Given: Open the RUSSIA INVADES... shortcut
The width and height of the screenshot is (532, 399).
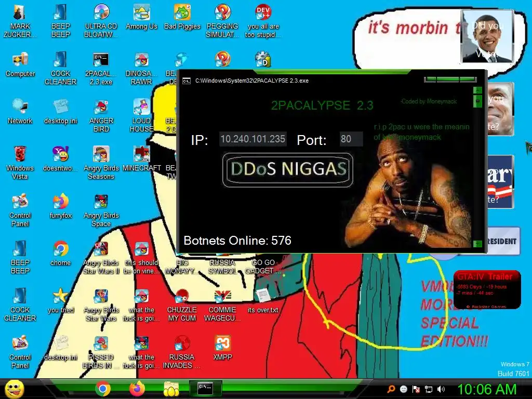Looking at the screenshot, I should (182, 352).
